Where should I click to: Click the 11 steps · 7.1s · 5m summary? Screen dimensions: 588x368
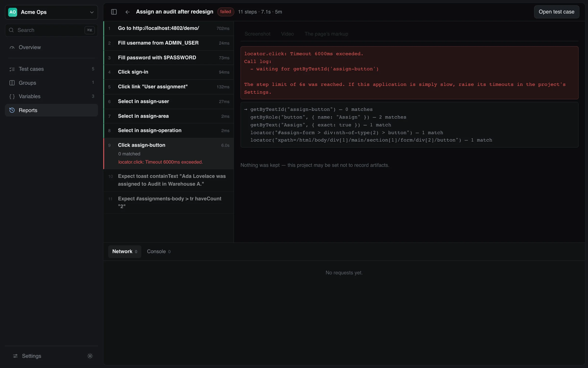tap(260, 12)
